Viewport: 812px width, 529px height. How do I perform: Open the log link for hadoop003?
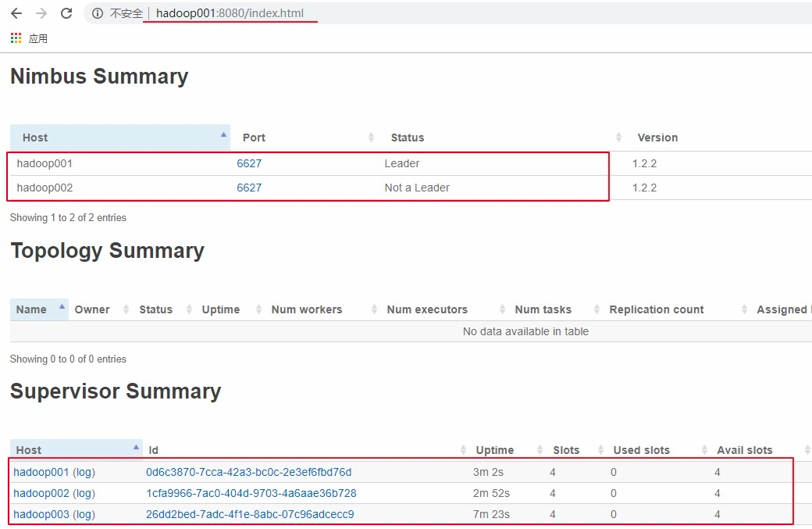pos(84,514)
